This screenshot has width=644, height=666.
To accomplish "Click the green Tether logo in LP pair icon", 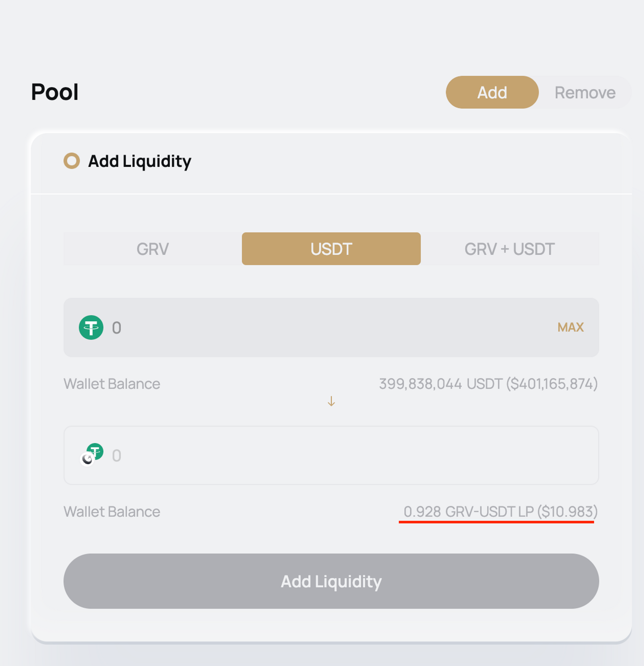I will (95, 451).
